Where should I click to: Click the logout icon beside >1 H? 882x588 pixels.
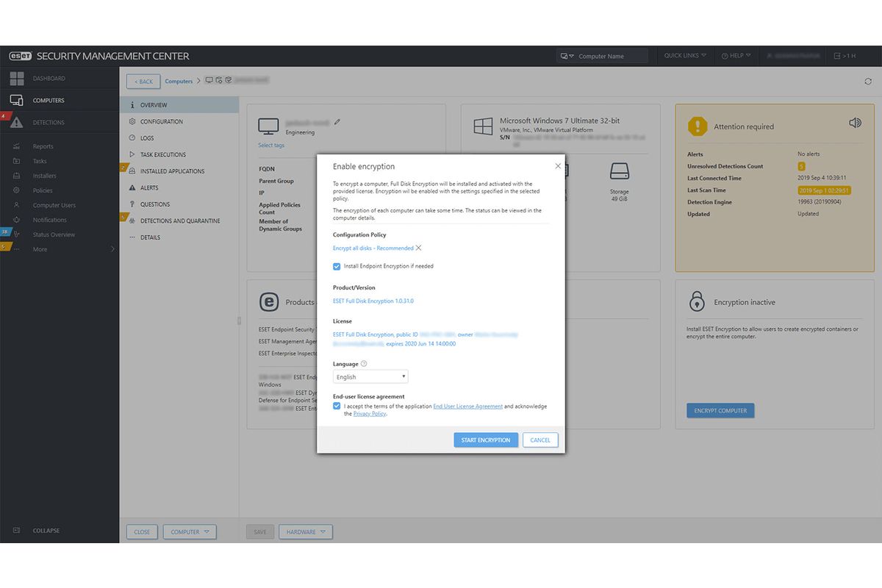pos(837,56)
